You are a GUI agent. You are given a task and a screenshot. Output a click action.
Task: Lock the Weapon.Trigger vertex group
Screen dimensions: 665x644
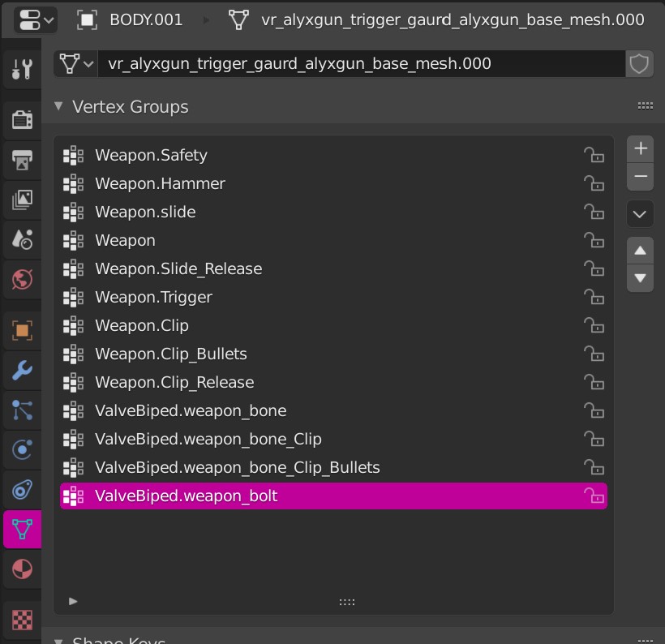pyautogui.click(x=594, y=298)
